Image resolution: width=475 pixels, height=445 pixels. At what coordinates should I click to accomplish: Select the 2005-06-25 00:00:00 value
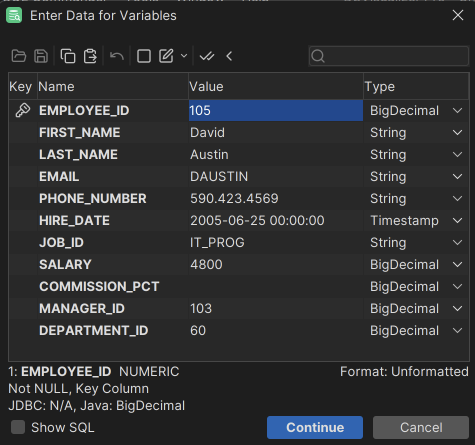click(276, 220)
